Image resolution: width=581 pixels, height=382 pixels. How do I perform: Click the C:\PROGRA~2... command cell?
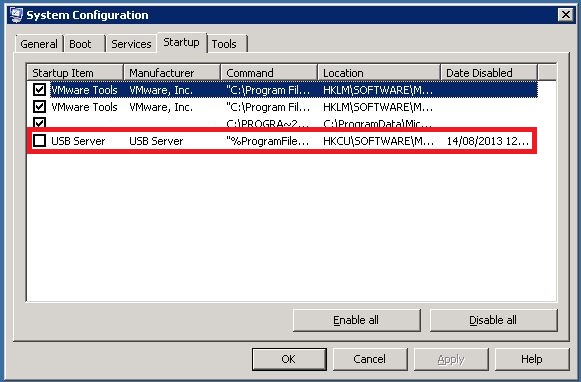click(x=268, y=123)
